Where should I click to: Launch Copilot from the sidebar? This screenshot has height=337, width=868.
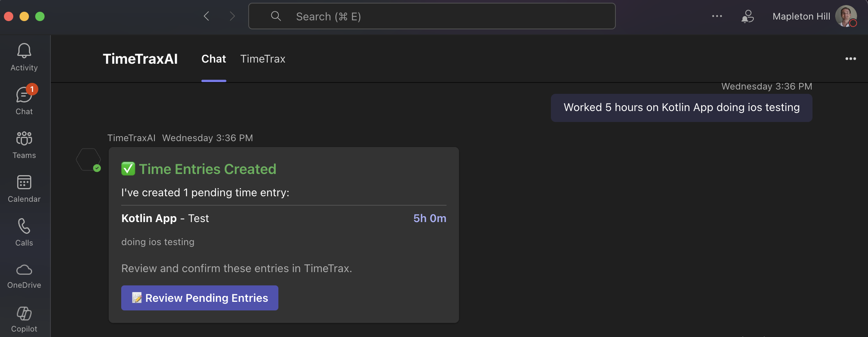click(x=24, y=319)
